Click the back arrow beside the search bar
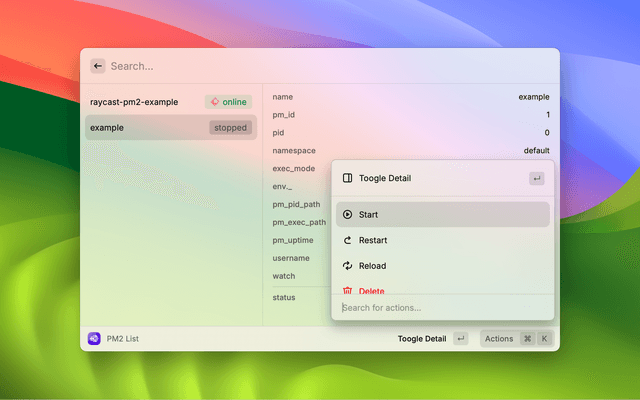Viewport: 640px width, 400px height. [98, 66]
